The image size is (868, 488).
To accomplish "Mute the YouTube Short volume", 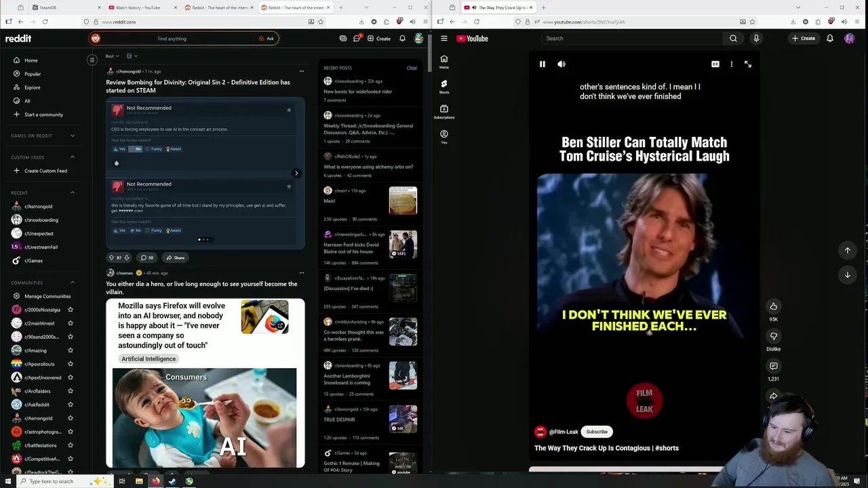I will [561, 64].
